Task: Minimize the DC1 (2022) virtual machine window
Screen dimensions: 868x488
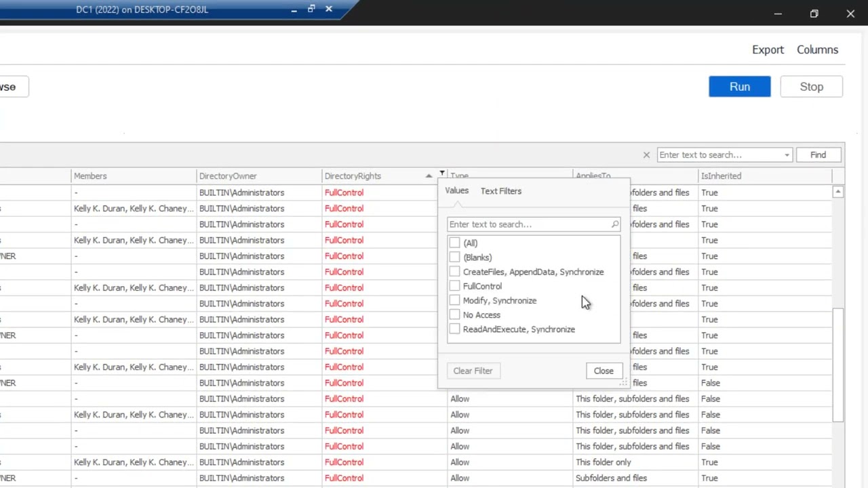Action: (294, 9)
